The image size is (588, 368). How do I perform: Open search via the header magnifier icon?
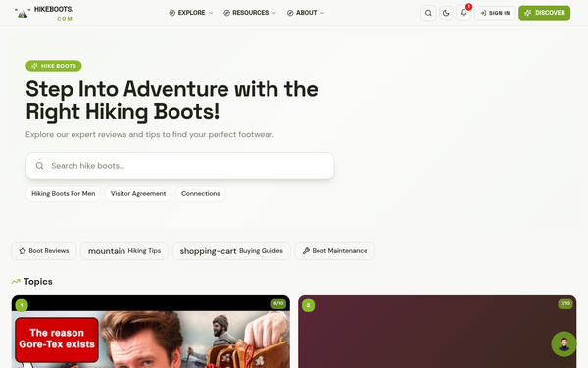(x=428, y=13)
